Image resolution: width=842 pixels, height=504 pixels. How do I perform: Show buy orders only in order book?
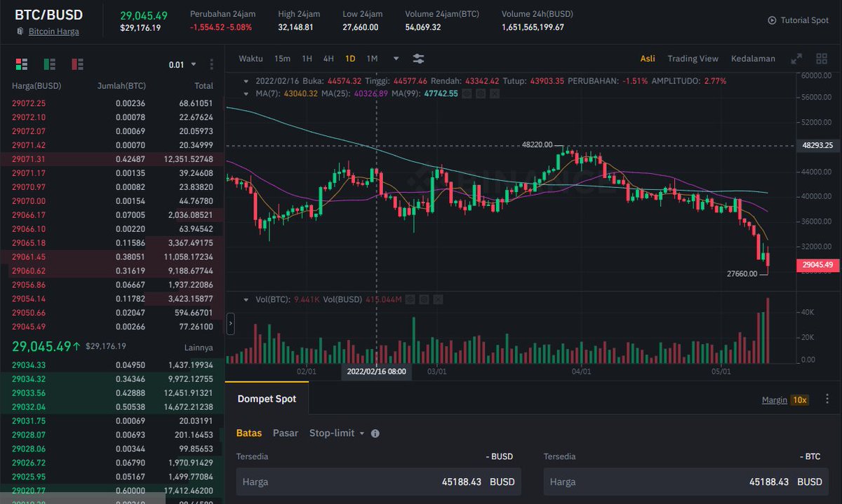[49, 64]
